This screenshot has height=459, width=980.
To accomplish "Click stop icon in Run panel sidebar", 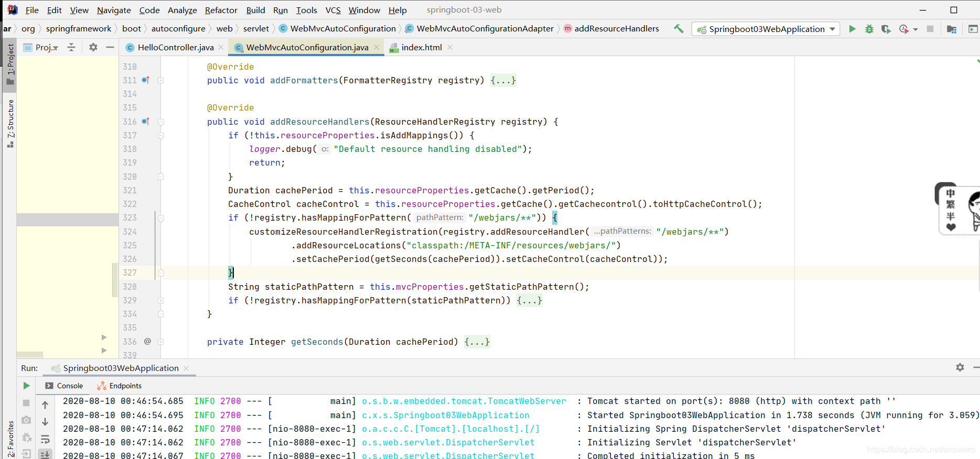I will point(26,403).
